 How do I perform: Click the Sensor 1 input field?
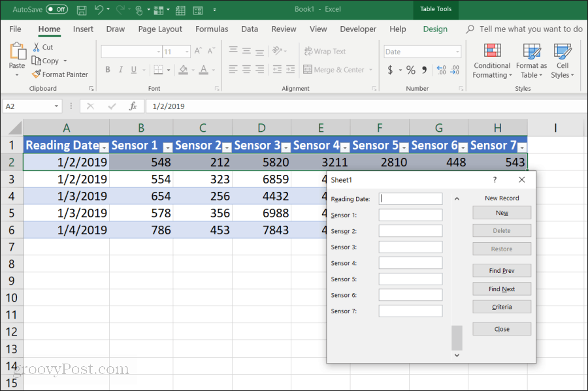click(410, 215)
